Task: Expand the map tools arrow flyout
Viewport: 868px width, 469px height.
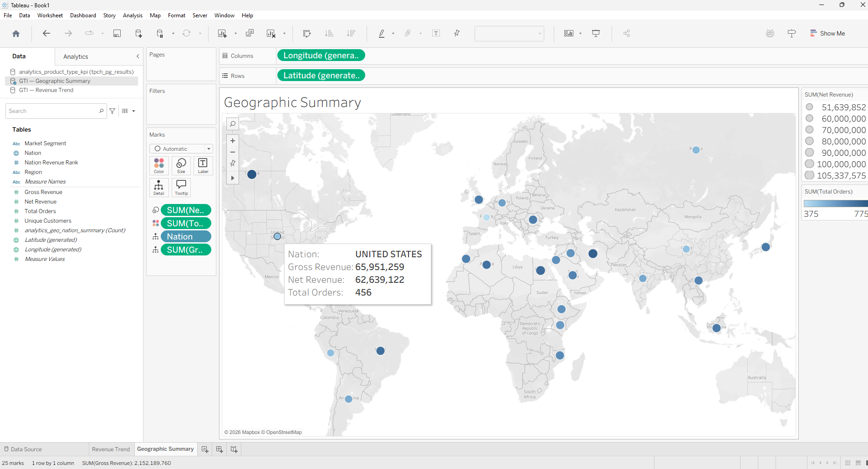Action: 233,178
